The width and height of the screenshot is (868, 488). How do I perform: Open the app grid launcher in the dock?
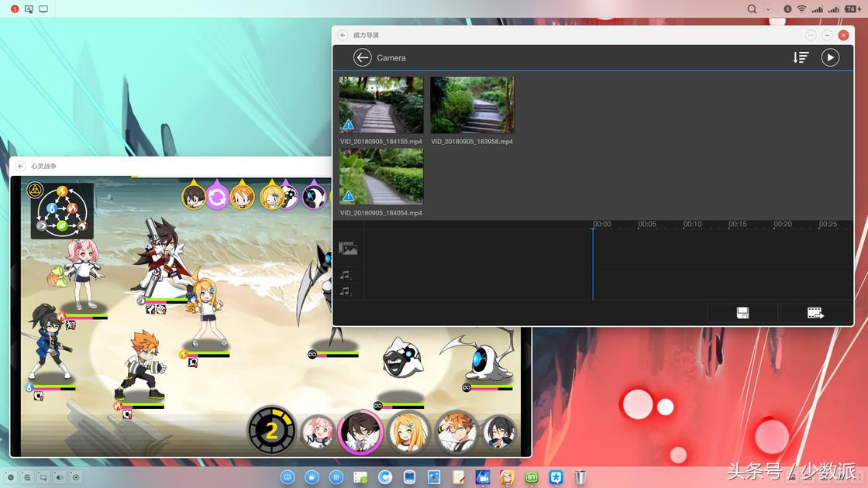tap(336, 477)
